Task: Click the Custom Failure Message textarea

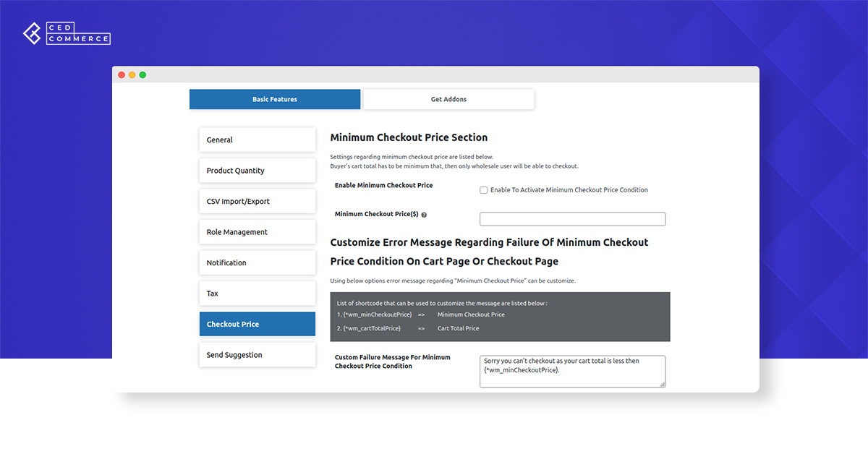Action: tap(572, 371)
